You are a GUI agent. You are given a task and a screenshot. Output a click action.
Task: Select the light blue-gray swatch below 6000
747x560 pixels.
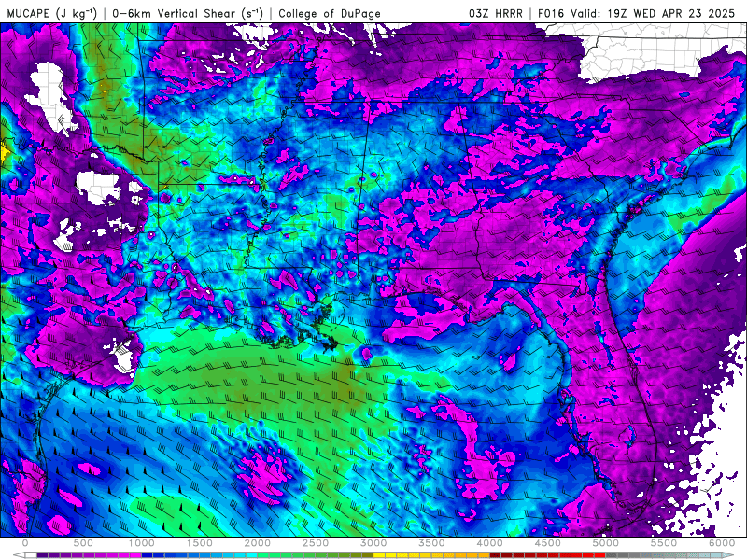(x=716, y=554)
